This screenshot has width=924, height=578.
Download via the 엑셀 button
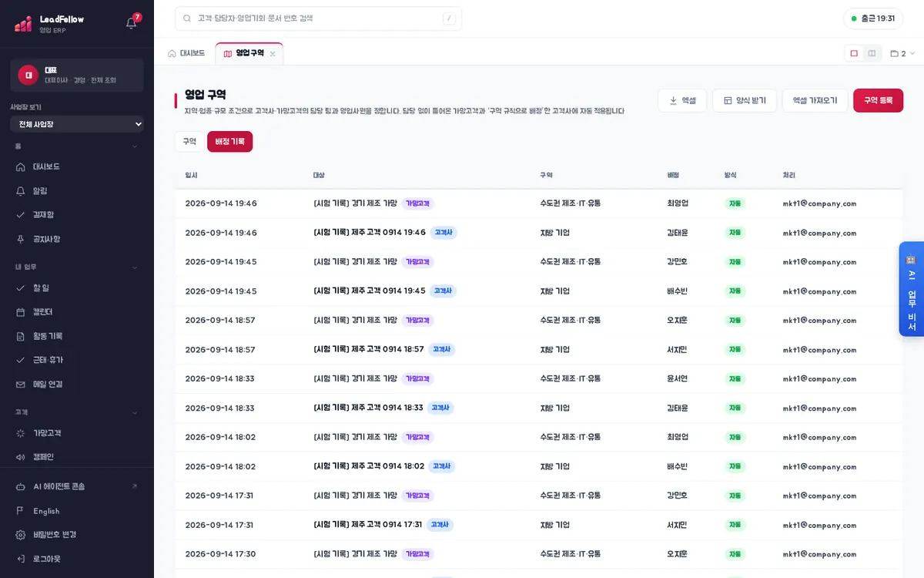[x=682, y=100]
